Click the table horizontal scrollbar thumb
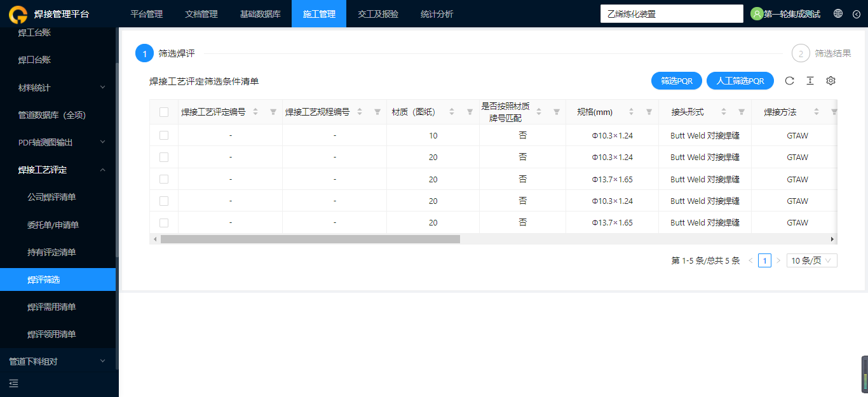 [x=310, y=239]
